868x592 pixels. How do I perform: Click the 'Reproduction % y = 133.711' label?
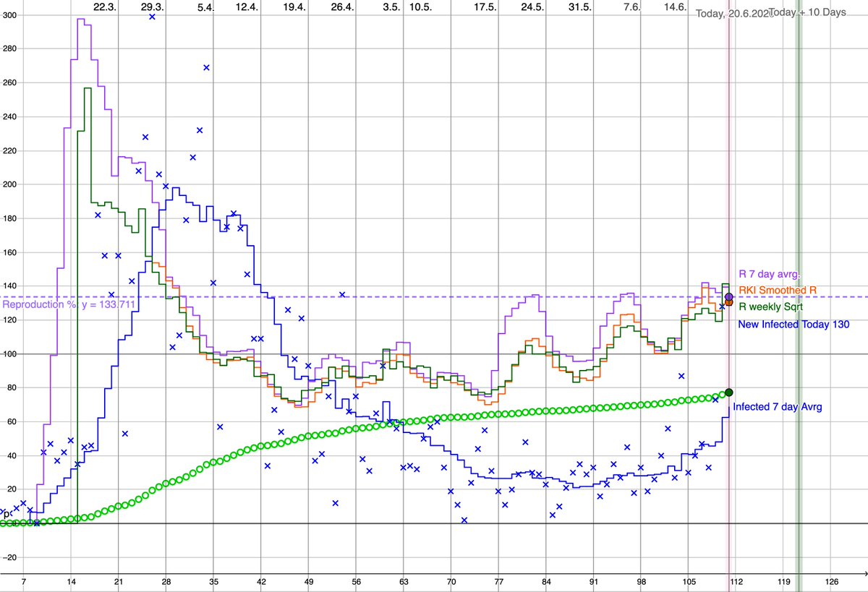point(69,304)
